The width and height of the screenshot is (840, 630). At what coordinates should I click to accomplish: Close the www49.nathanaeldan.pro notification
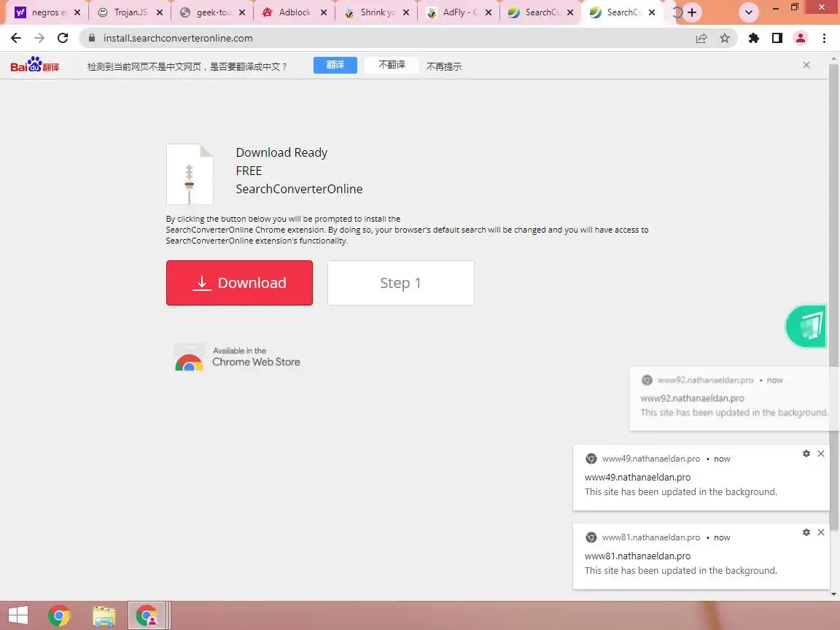pos(821,454)
